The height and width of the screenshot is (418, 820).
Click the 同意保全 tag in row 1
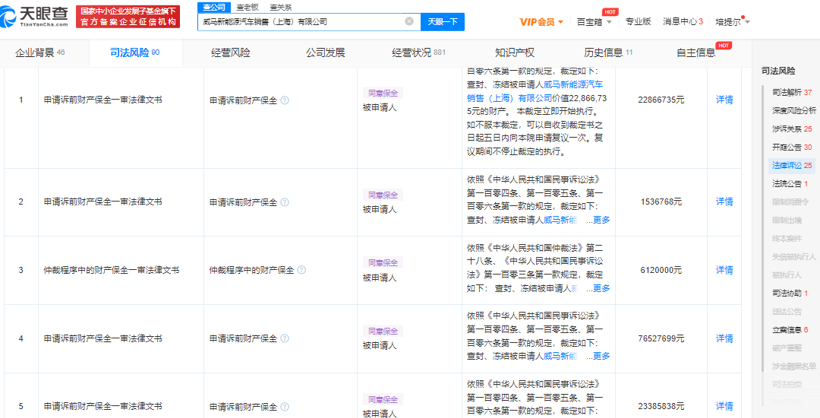383,94
